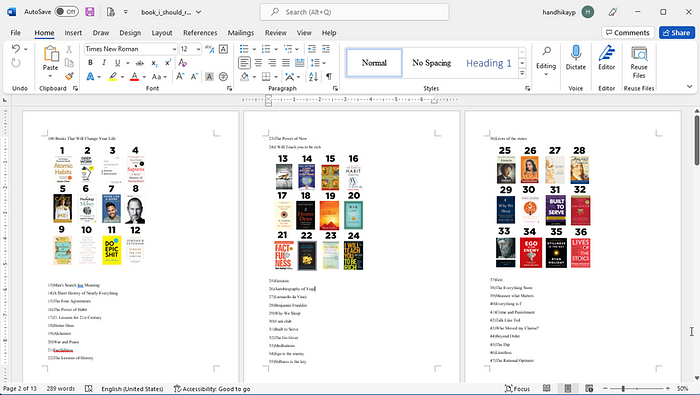Apply superscript formatting
Screen dimensions: 700x395
pos(168,63)
